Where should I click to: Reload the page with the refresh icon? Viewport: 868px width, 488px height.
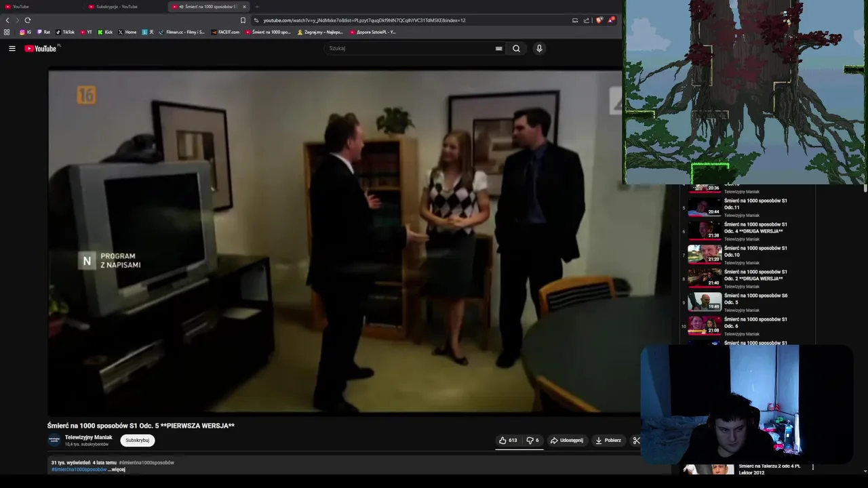tap(28, 20)
